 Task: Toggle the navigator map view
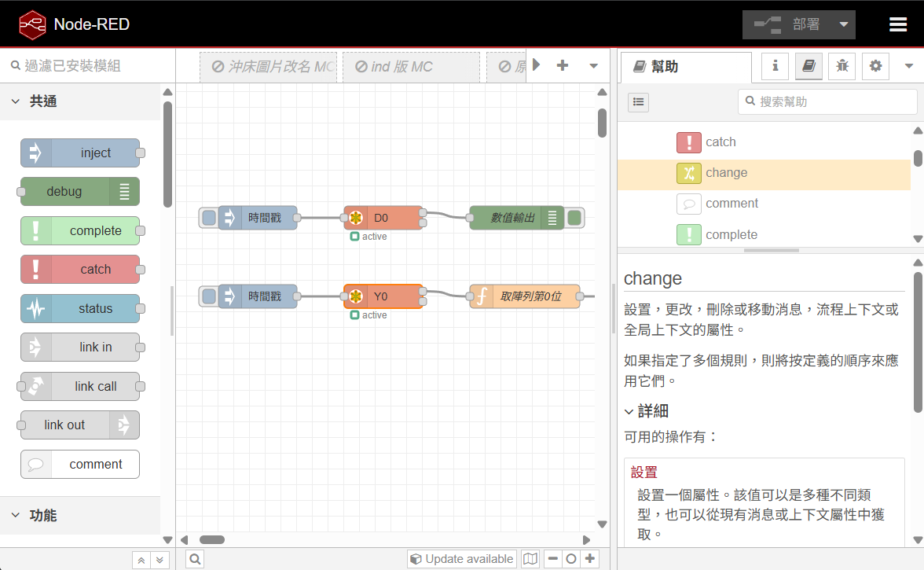tap(531, 559)
